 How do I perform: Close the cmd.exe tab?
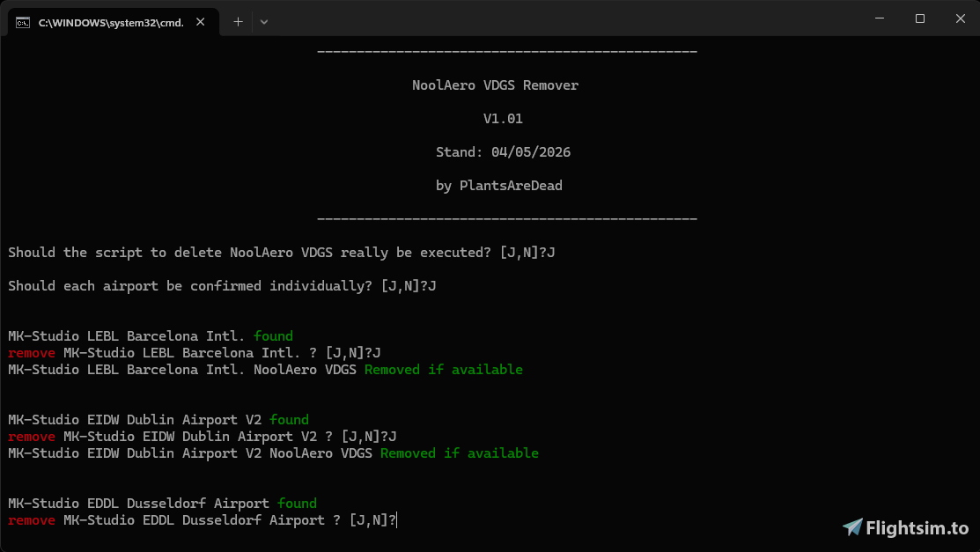pos(200,22)
